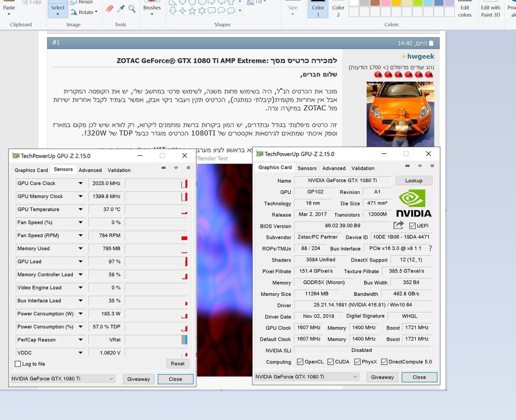Click the hwgeek orange car avatar
Screen dimensions: 516x420
pyautogui.click(x=400, y=114)
